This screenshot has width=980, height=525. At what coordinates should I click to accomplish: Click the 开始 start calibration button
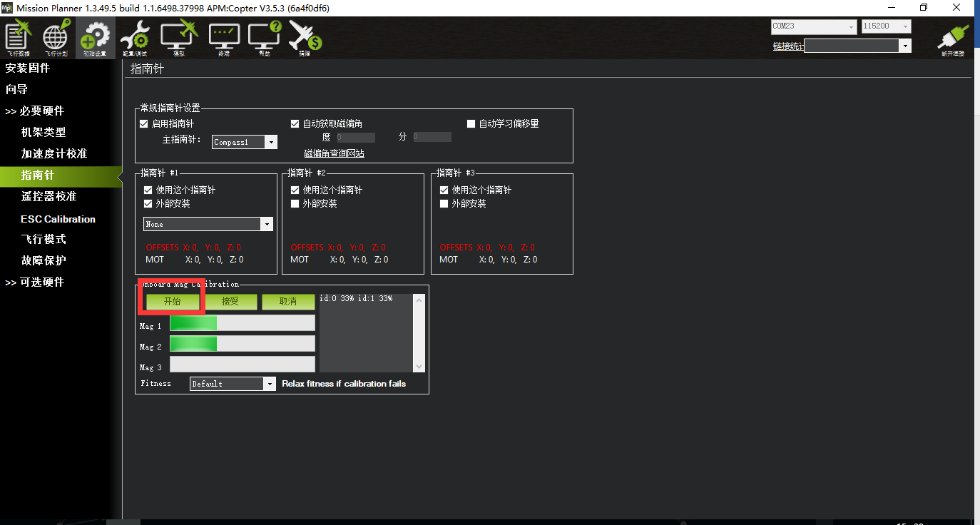point(173,302)
